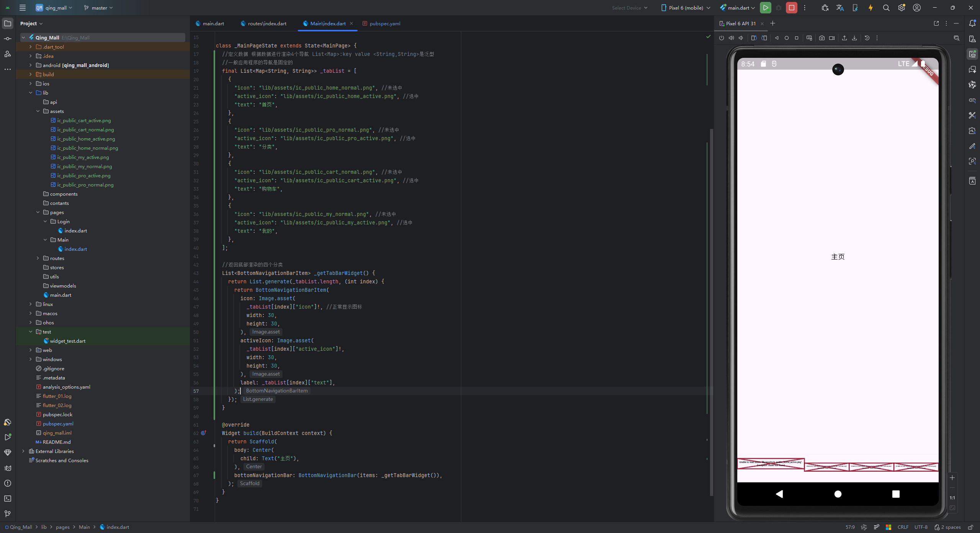Image resolution: width=980 pixels, height=533 pixels.
Task: Click the emulator power button icon
Action: click(721, 38)
